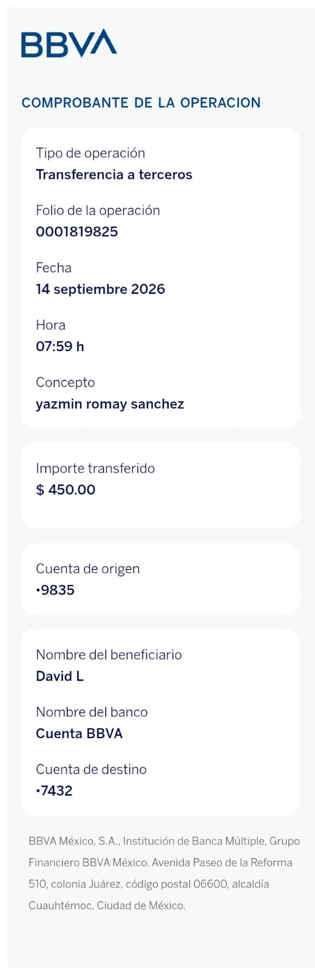Select the Nombre del beneficiario label
Screen dimensions: 315x980
(x=109, y=655)
